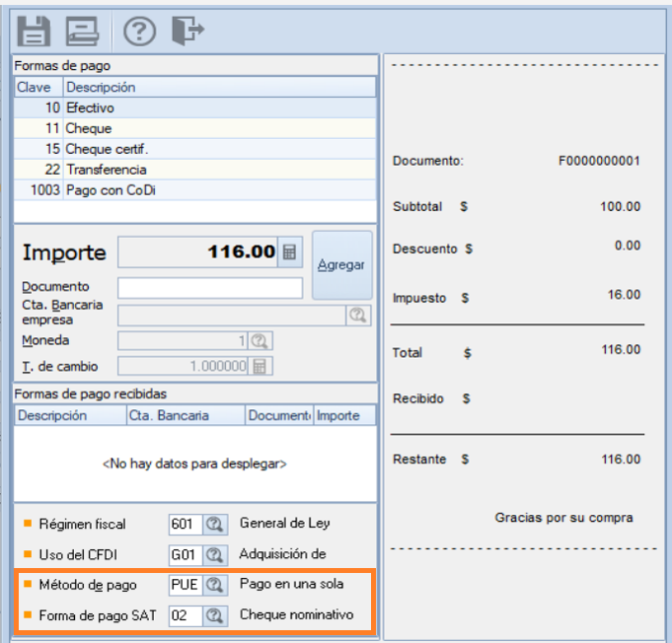This screenshot has height=643, width=672.
Task: Click the Adquisición de description text
Action: tap(283, 554)
